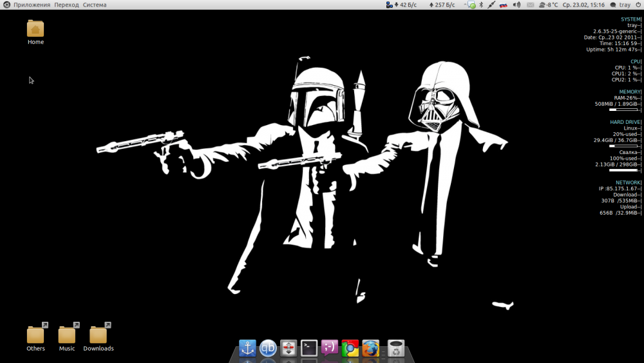Open the Приложения menu
The height and width of the screenshot is (363, 644).
click(x=32, y=5)
